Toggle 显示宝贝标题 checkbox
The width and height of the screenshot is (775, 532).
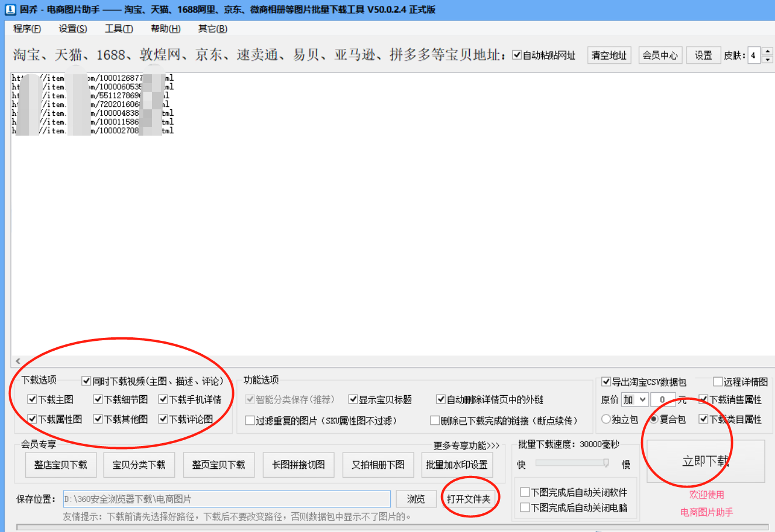pyautogui.click(x=353, y=400)
